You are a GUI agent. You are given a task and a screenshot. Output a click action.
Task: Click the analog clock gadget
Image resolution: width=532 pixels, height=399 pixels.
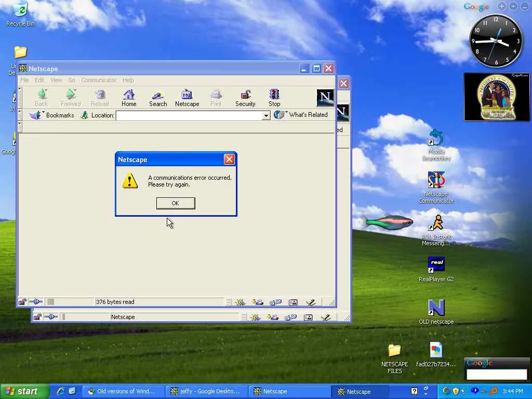(496, 41)
